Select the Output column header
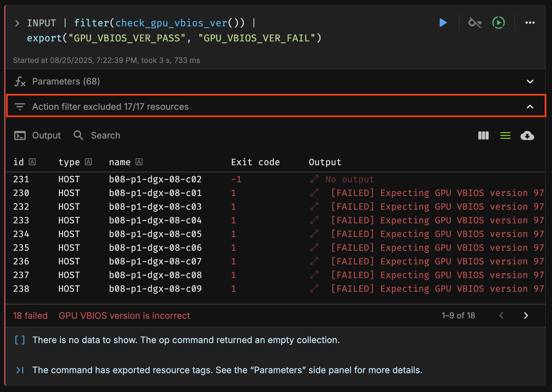This screenshot has height=392, width=552. (x=325, y=162)
